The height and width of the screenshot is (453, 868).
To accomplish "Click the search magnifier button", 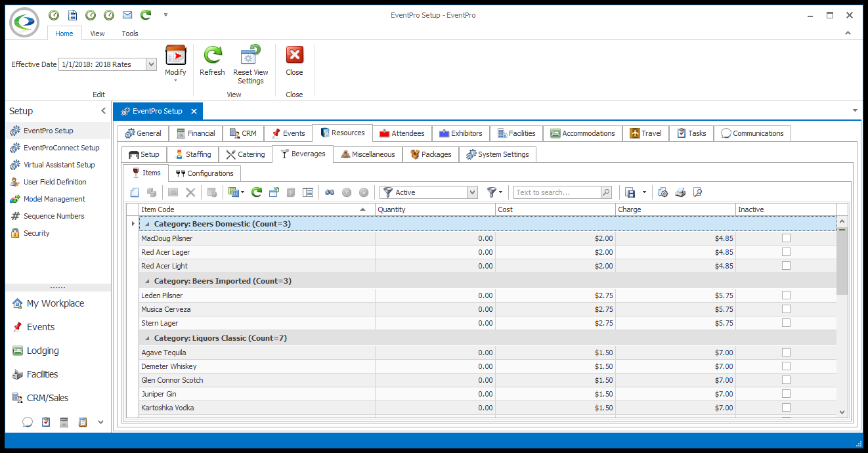I will 606,192.
